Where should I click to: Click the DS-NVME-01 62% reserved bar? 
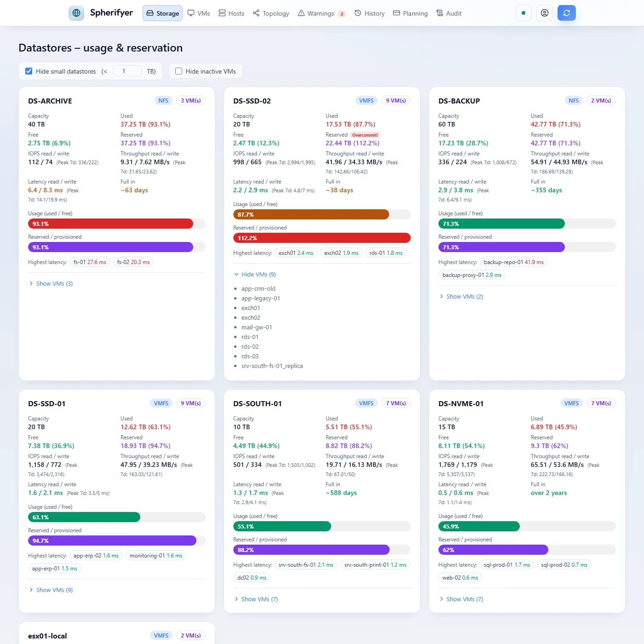tap(527, 550)
